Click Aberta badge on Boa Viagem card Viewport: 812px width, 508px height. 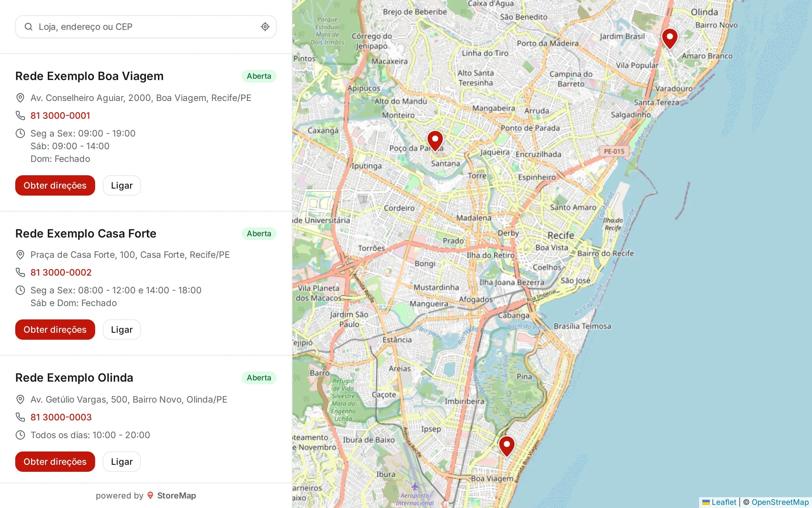click(x=259, y=76)
